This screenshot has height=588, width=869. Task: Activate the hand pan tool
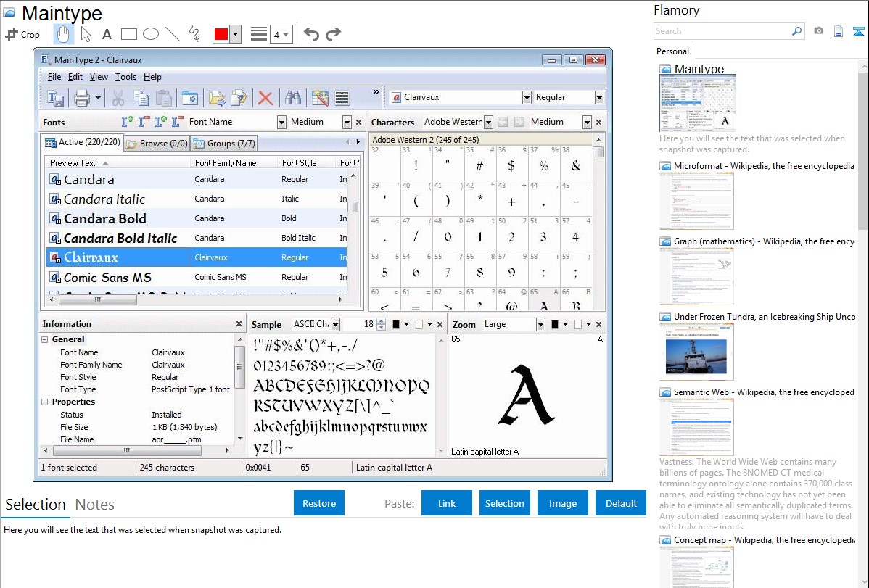click(64, 34)
